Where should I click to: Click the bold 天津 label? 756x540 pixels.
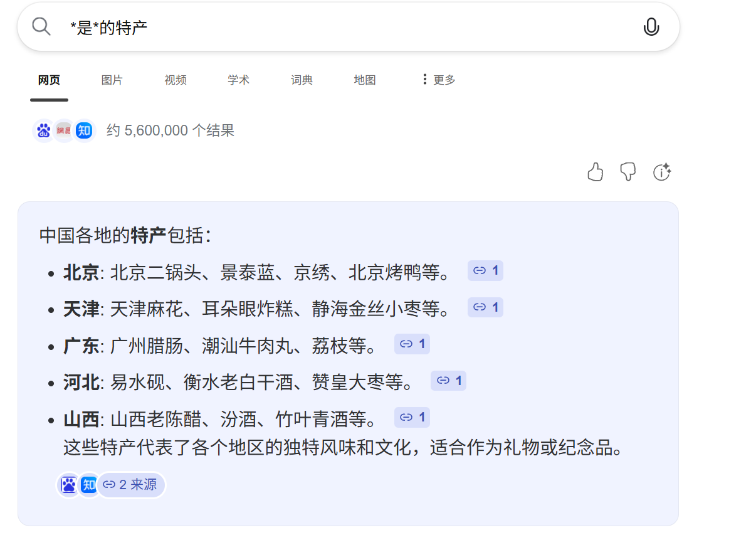(81, 309)
